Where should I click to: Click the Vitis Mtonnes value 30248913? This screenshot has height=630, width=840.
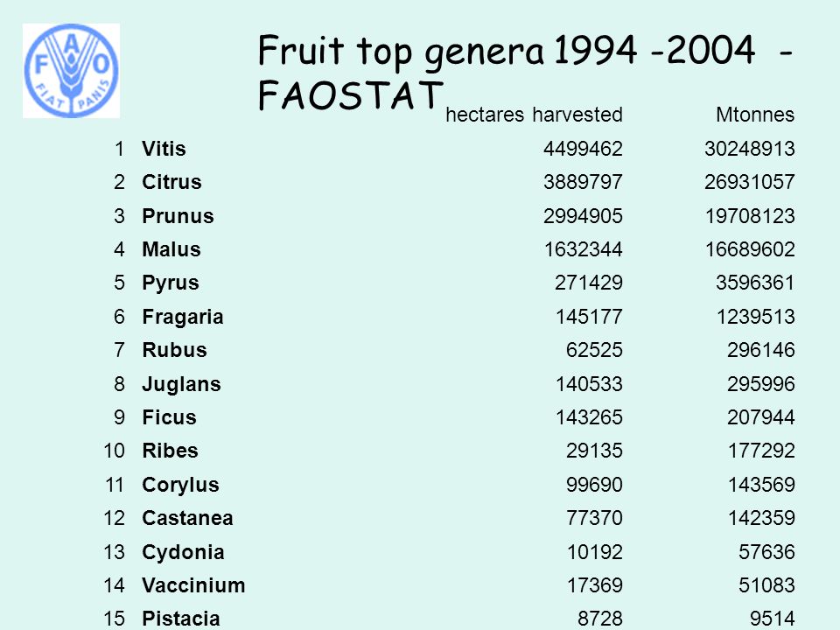click(x=750, y=149)
